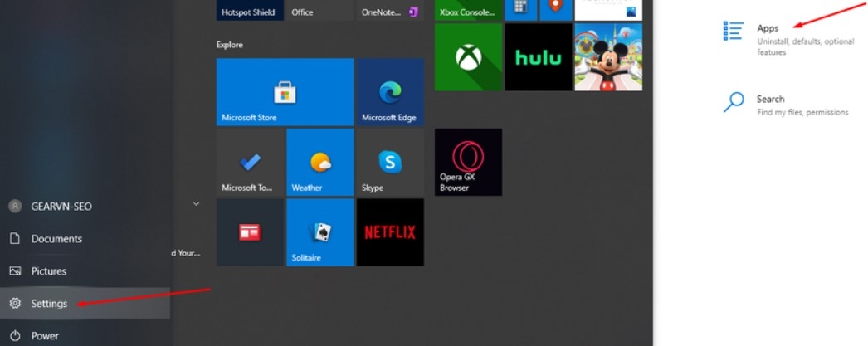The width and height of the screenshot is (868, 346).
Task: Open the Calculator tile
Action: coord(521,10)
